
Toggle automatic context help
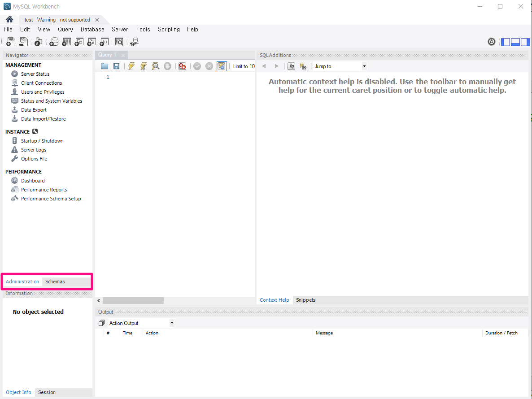point(303,66)
